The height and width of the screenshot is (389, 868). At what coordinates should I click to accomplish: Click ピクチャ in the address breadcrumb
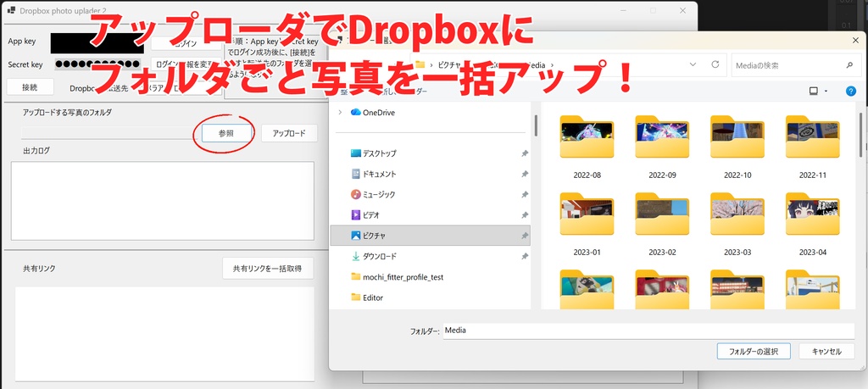click(451, 64)
